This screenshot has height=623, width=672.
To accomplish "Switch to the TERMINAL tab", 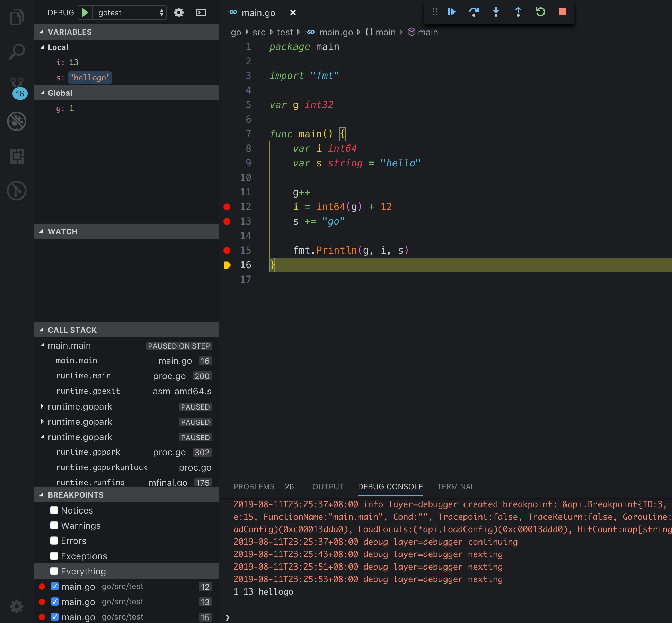I will coord(456,486).
